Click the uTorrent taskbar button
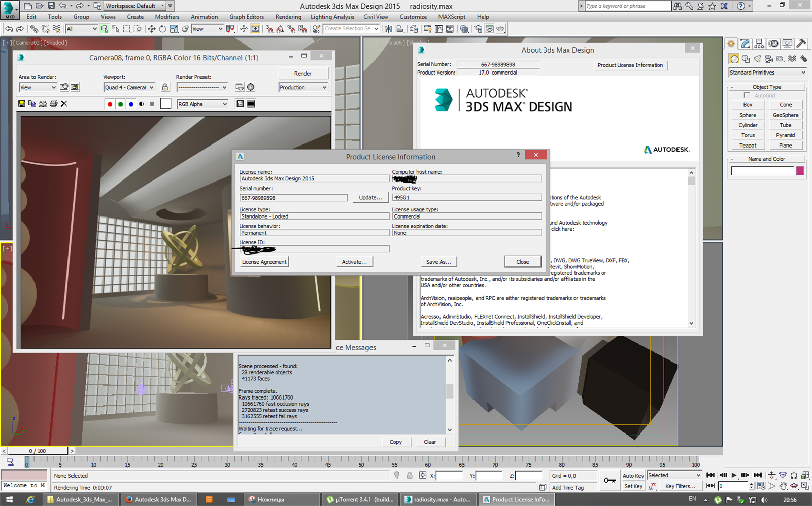 360,499
